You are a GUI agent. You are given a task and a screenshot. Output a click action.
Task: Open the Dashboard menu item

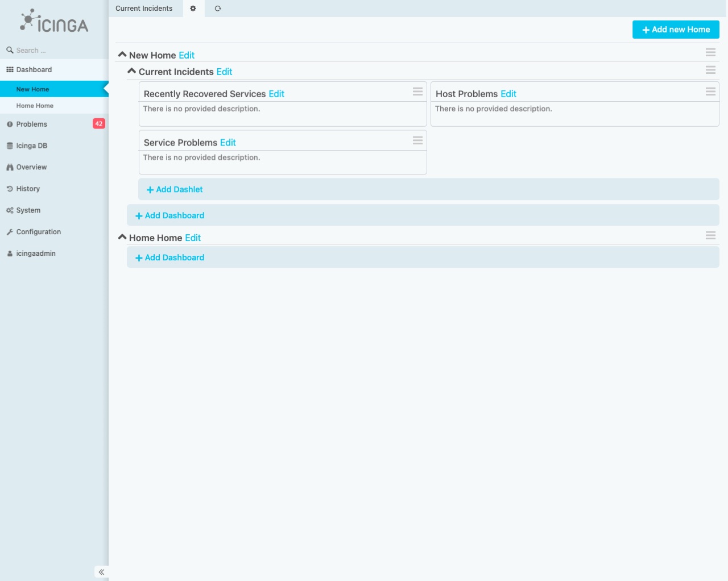click(x=54, y=70)
